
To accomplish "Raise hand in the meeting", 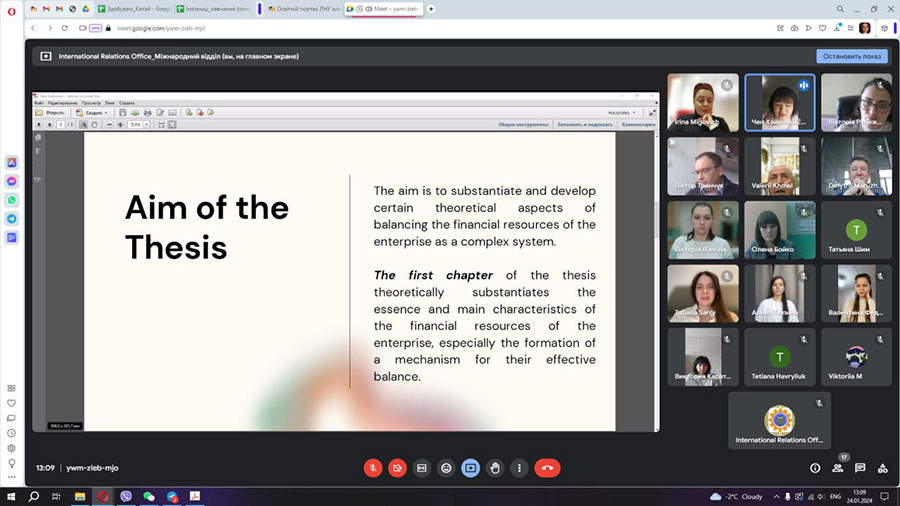I will pos(495,468).
